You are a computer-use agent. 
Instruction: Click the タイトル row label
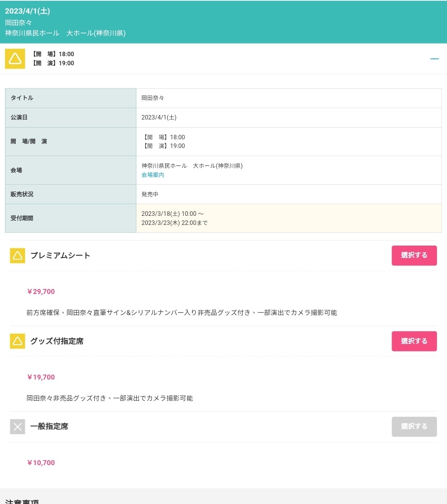click(x=22, y=98)
